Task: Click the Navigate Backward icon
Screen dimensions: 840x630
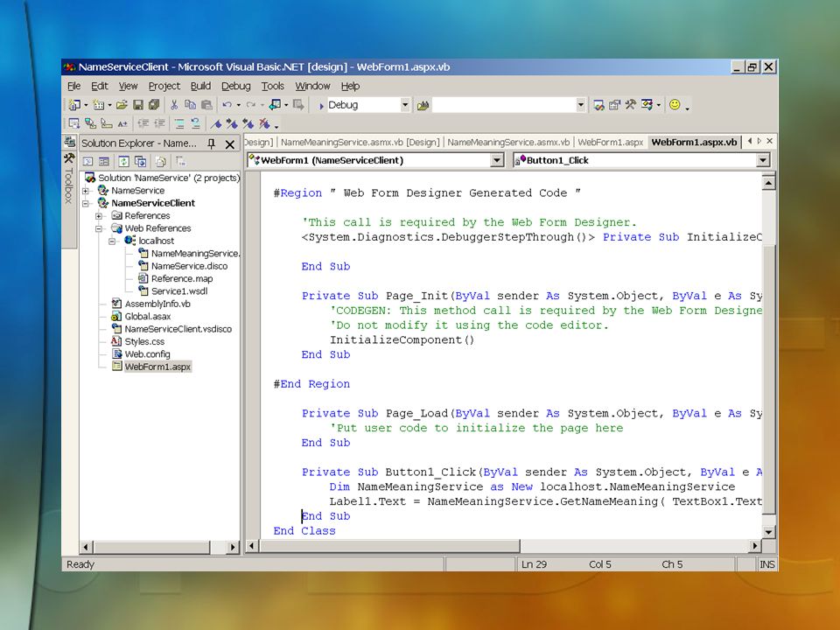Action: point(275,105)
